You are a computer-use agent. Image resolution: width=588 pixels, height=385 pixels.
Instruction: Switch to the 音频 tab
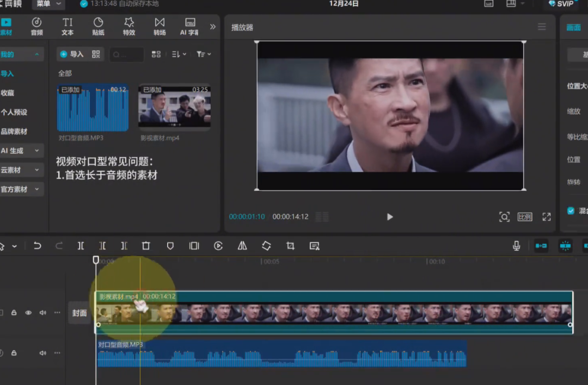click(37, 27)
